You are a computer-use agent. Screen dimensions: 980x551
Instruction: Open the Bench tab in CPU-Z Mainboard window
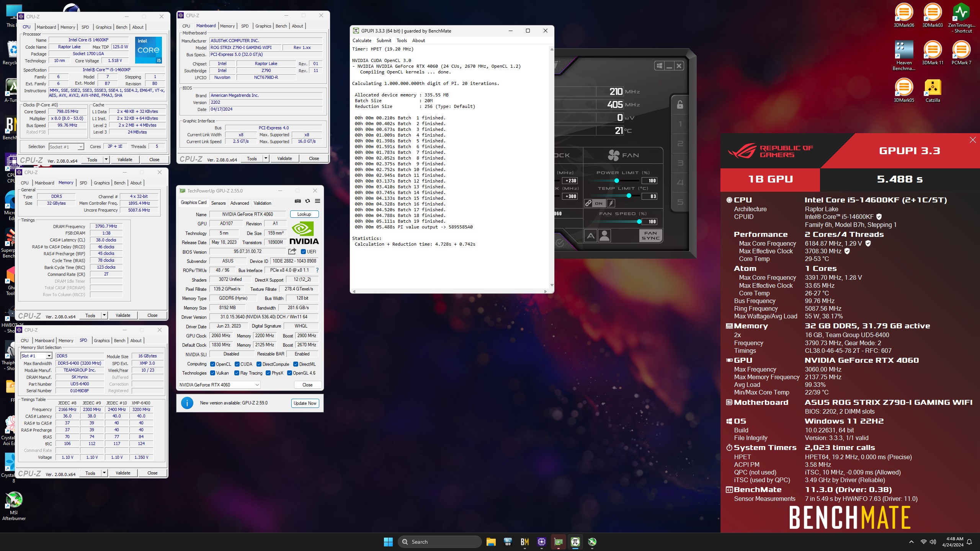pos(281,26)
